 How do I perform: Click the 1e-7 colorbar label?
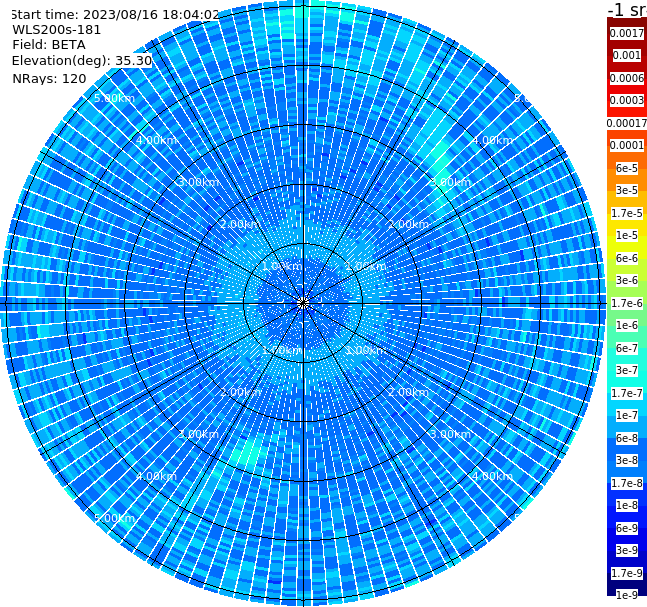627,415
